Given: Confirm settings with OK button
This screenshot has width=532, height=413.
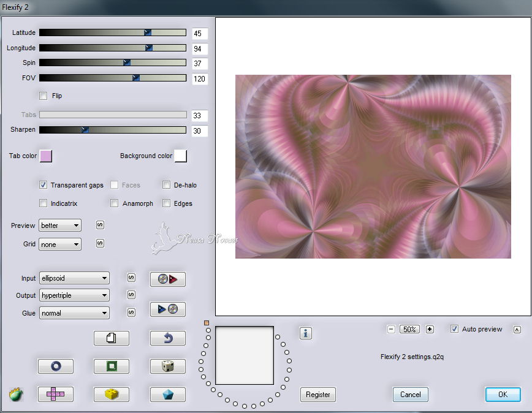Looking at the screenshot, I should click(503, 395).
